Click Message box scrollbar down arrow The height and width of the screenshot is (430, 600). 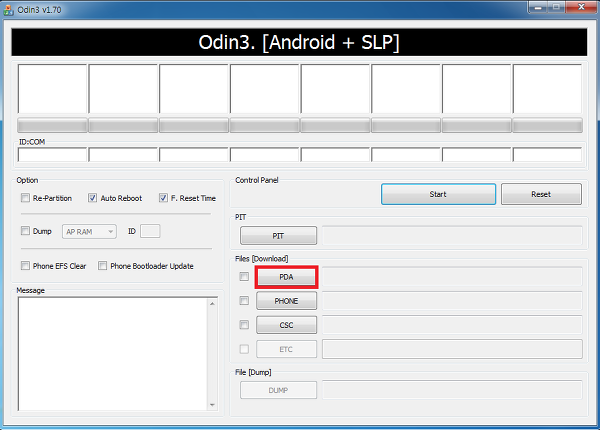212,405
